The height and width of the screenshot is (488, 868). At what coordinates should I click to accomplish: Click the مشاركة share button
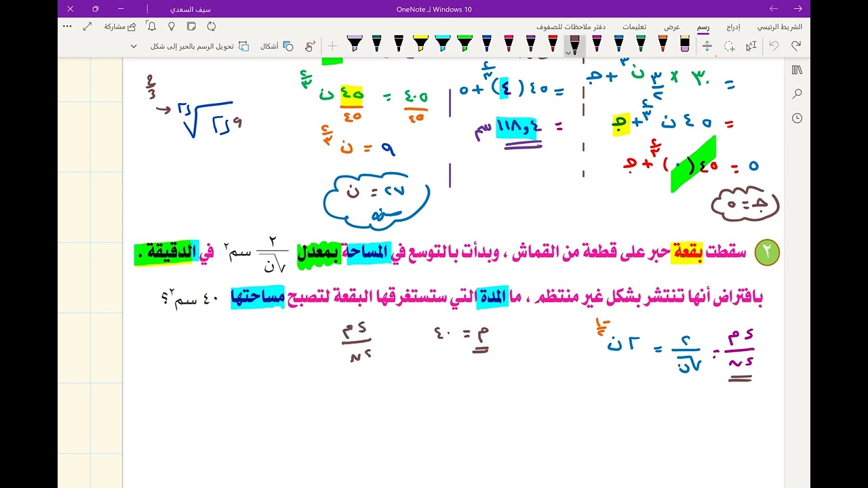tap(120, 26)
